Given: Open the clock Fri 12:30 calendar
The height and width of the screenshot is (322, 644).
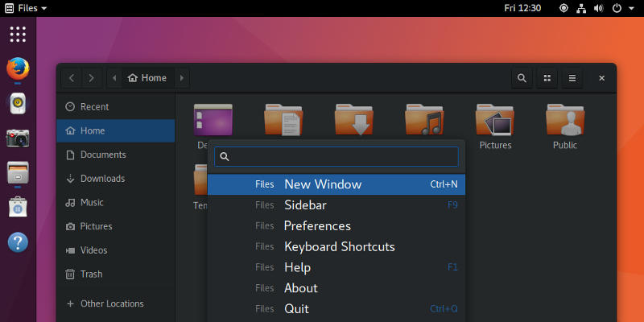Looking at the screenshot, I should 522,8.
